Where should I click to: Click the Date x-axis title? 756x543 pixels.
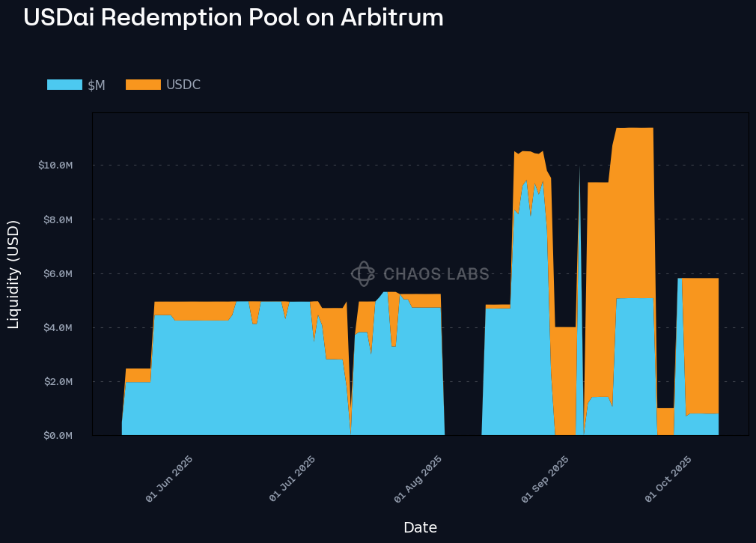point(420,527)
